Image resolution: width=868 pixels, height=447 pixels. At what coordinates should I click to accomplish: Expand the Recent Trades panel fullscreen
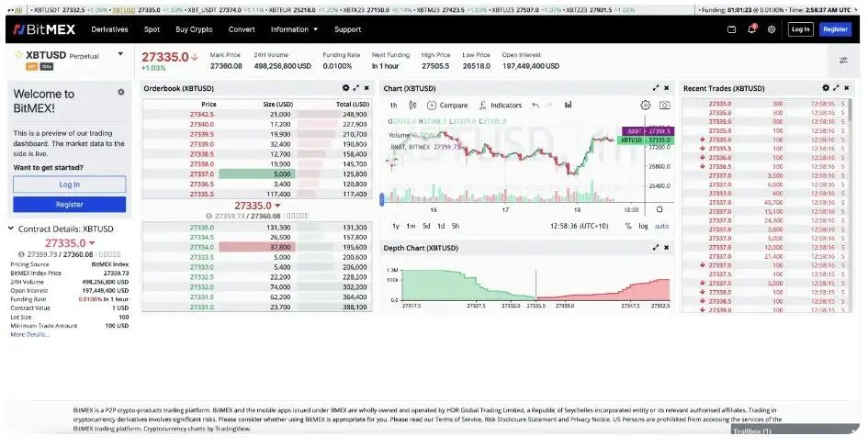[x=836, y=88]
